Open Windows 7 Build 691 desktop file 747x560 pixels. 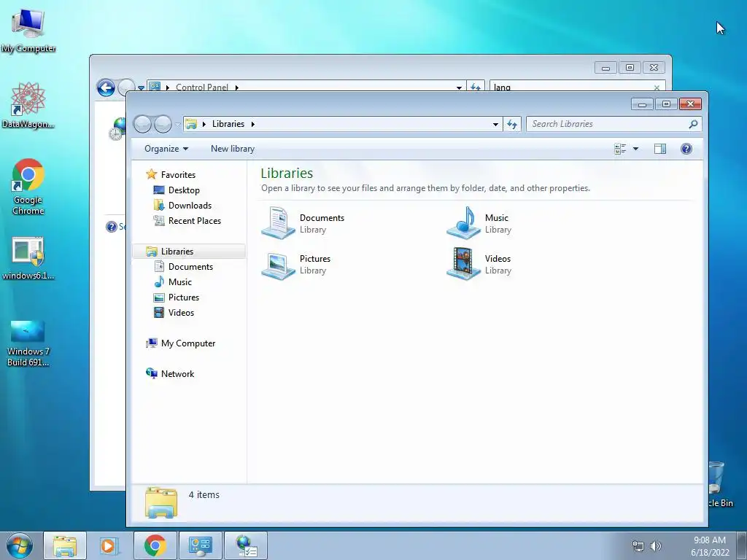(x=28, y=343)
